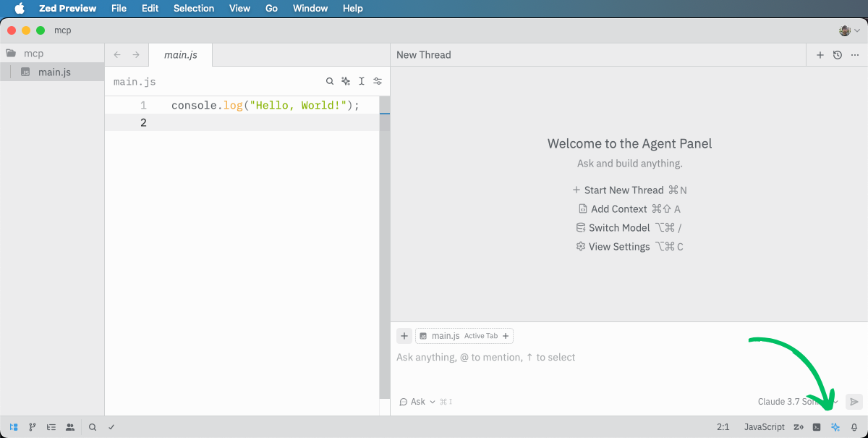Open the Outline panel icon
The width and height of the screenshot is (868, 438).
click(x=51, y=427)
